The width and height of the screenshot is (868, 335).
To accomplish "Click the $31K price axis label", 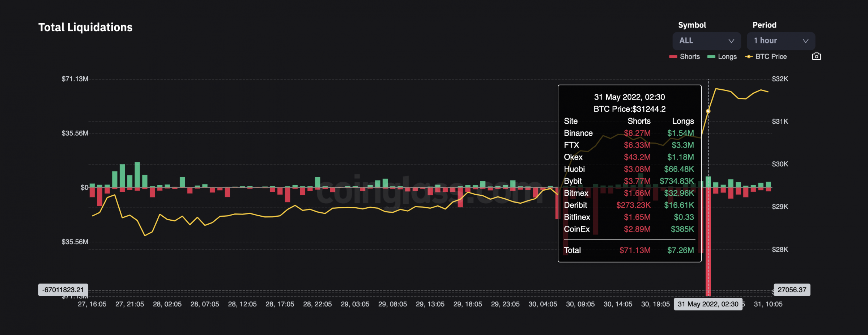I will click(x=780, y=122).
